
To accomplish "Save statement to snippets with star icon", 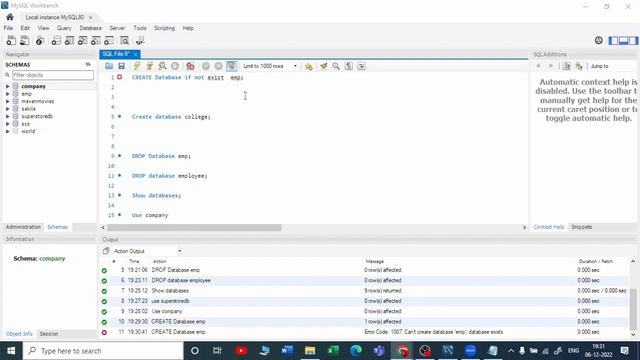I will (309, 66).
